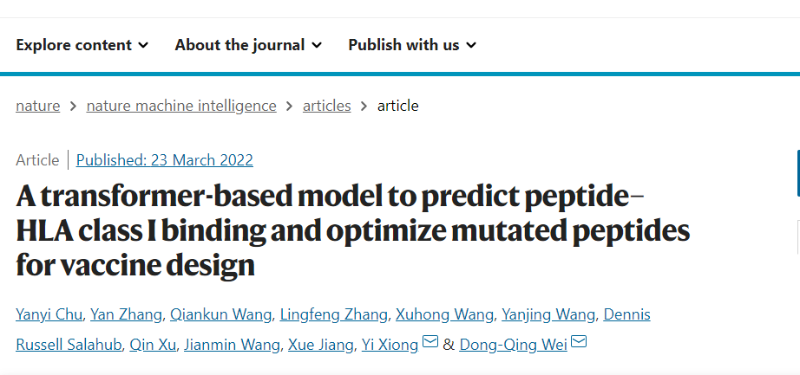Open the About the journal menu
The image size is (800, 375).
click(x=248, y=45)
